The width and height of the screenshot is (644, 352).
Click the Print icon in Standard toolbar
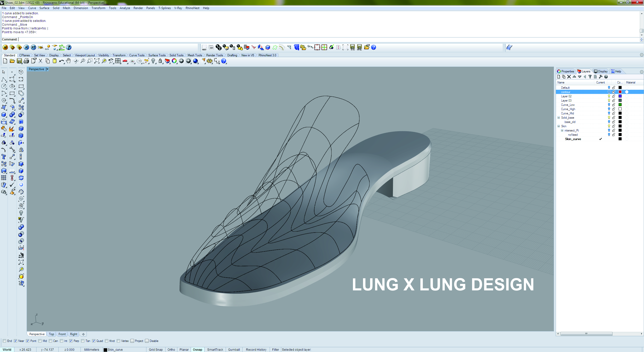(26, 61)
